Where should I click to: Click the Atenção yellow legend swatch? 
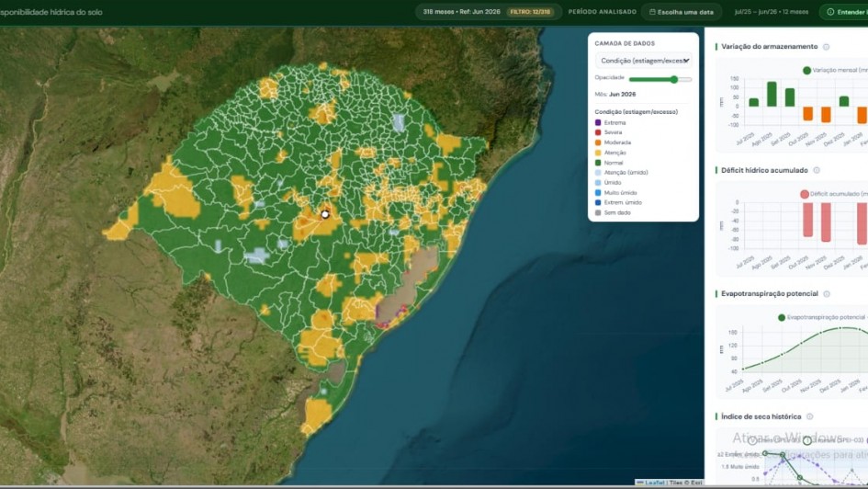598,153
